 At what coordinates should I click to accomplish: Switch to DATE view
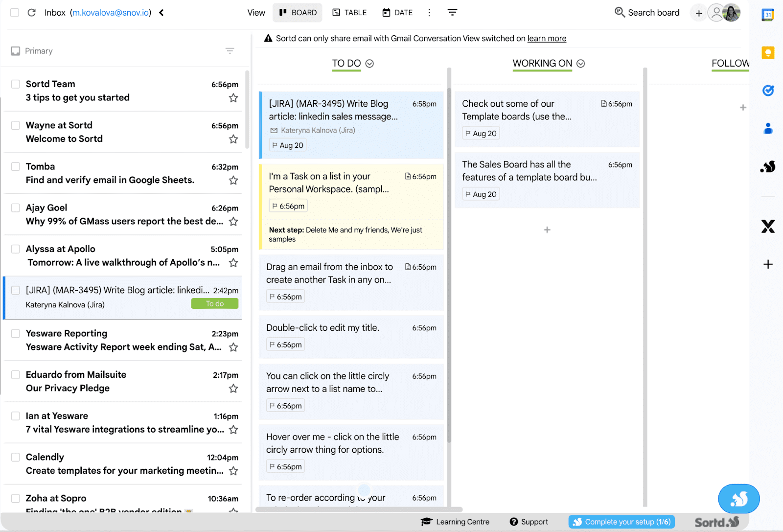point(397,13)
